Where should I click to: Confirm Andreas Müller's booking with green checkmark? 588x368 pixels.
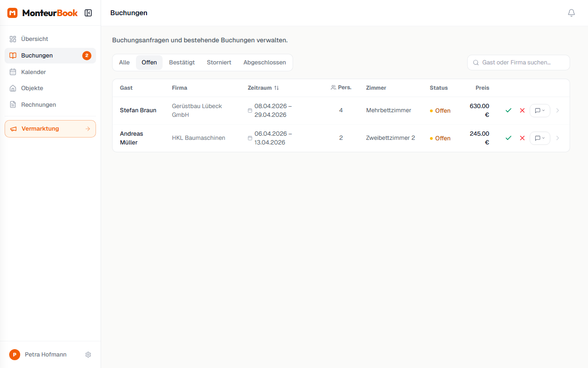pos(508,138)
